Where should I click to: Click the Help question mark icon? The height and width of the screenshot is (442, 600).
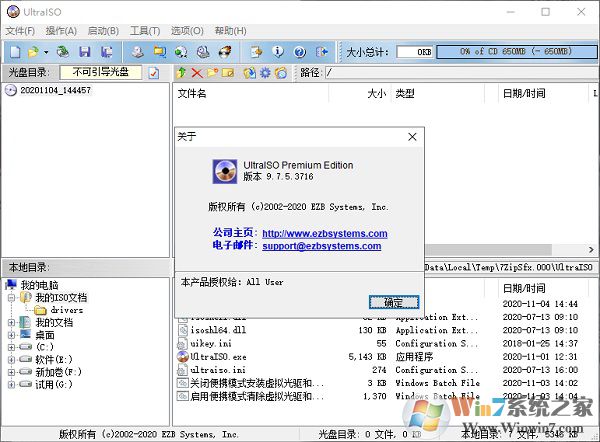pyautogui.click(x=300, y=52)
